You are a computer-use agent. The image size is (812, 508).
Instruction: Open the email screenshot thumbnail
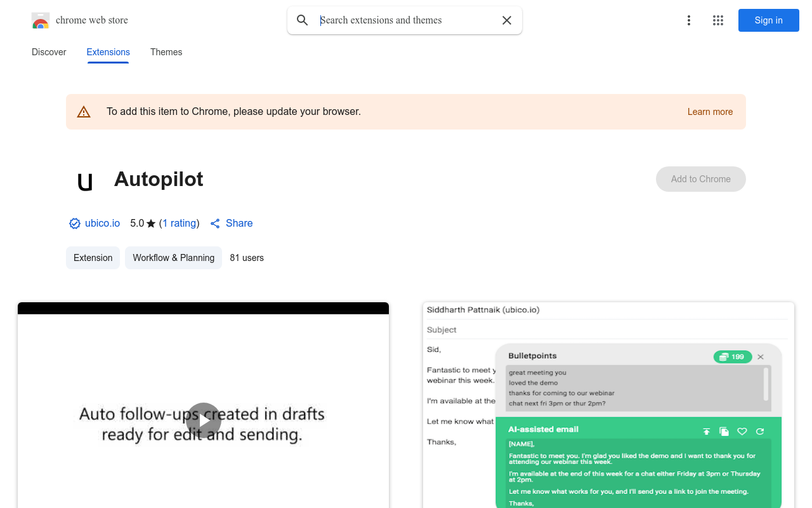[608, 405]
